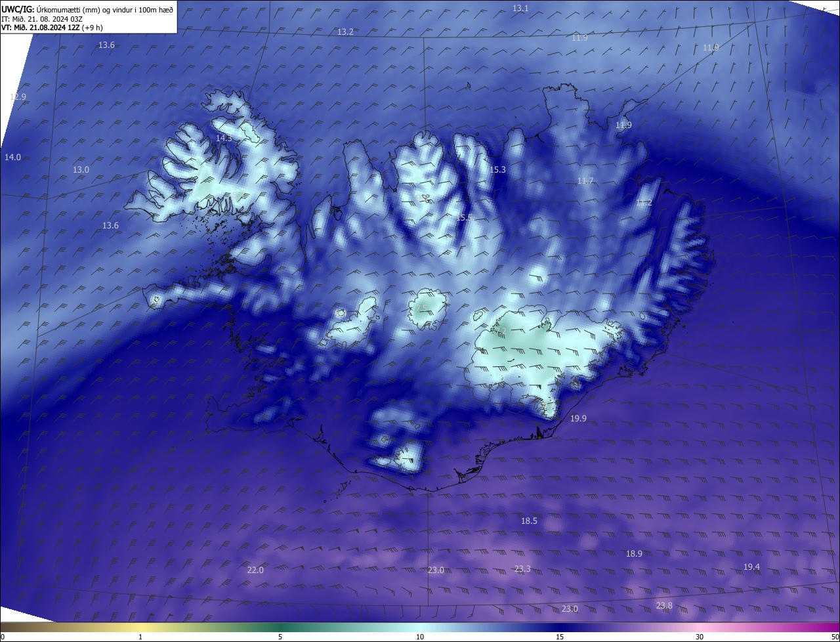Image resolution: width=840 pixels, height=642 pixels.
Task: Click the 19.4 value label
Action: 752,567
